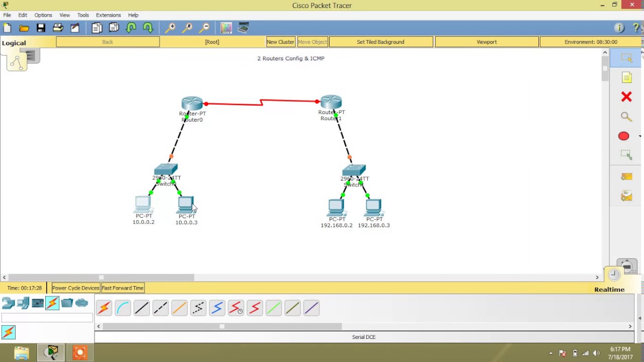Choose the Place Note tool
The width and height of the screenshot is (644, 362).
pos(626,77)
